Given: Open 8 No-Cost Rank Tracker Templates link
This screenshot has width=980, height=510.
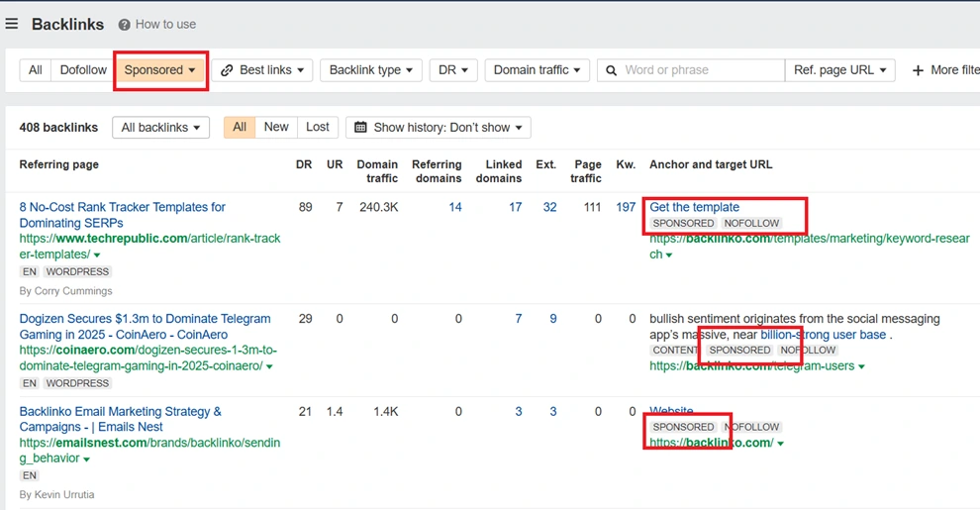Looking at the screenshot, I should (x=123, y=215).
